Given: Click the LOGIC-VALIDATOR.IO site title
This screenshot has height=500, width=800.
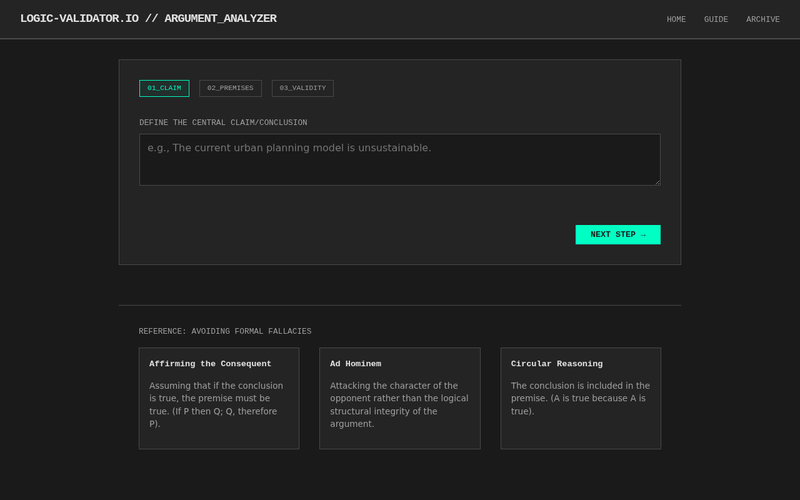Looking at the screenshot, I should point(148,19).
